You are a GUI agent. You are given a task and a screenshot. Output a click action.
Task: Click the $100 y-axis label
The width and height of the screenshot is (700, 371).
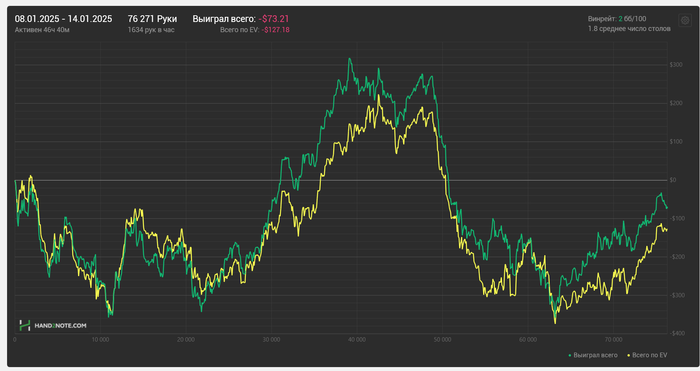(676, 142)
